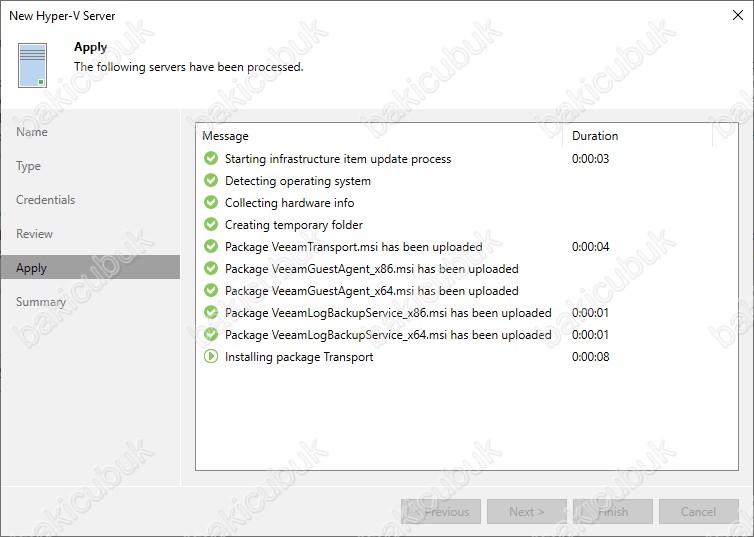Click green check beside Collecting hardware info
Viewport: 754px width, 537px height.
click(211, 202)
